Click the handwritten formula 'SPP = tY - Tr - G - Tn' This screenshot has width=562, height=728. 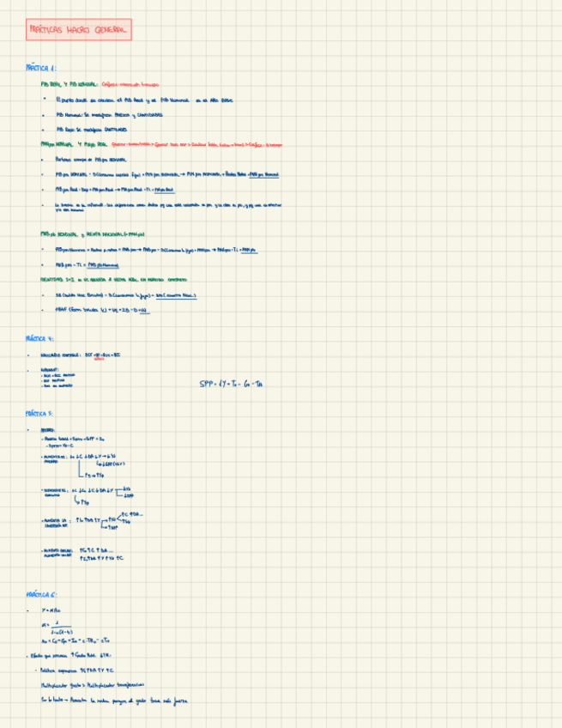(x=231, y=384)
